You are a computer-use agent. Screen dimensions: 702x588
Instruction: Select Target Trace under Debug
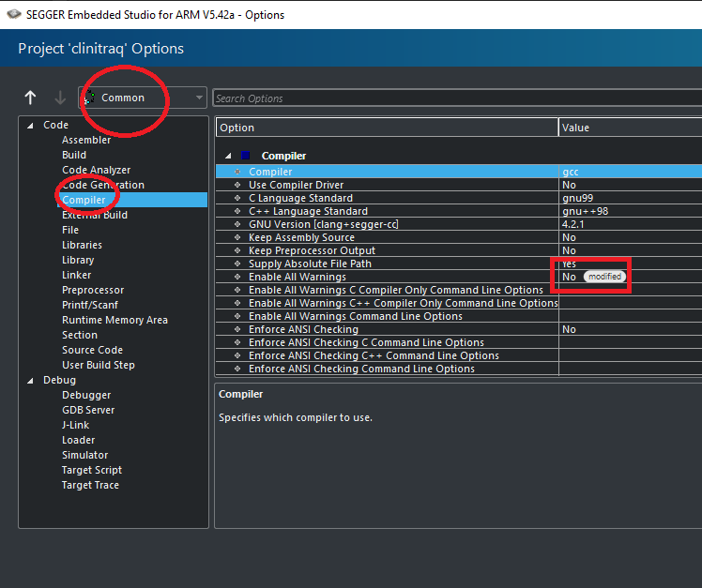point(90,485)
